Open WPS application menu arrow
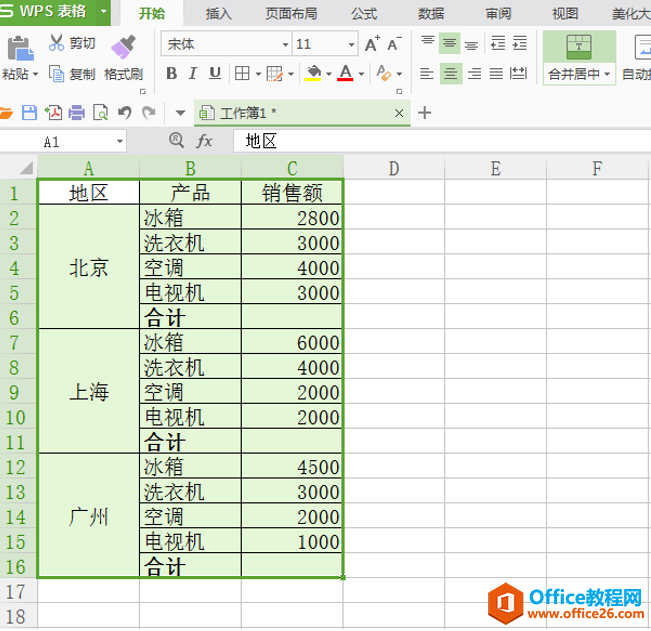The image size is (651, 631). 104,11
